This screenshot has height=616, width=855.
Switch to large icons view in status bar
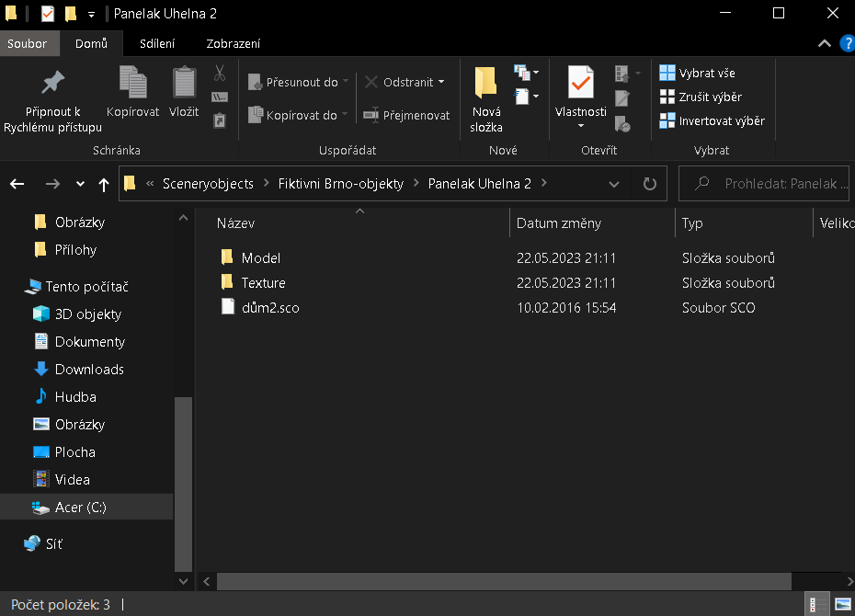point(841,604)
